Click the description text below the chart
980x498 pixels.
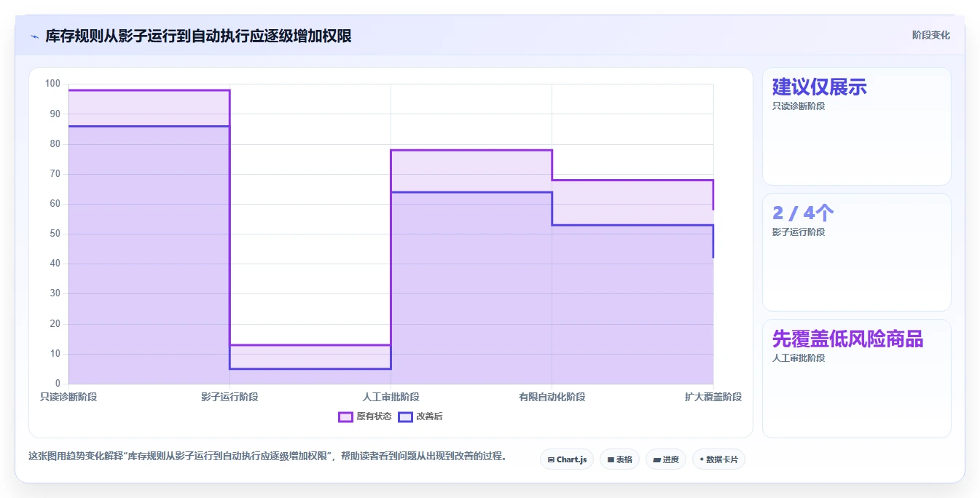coord(267,456)
